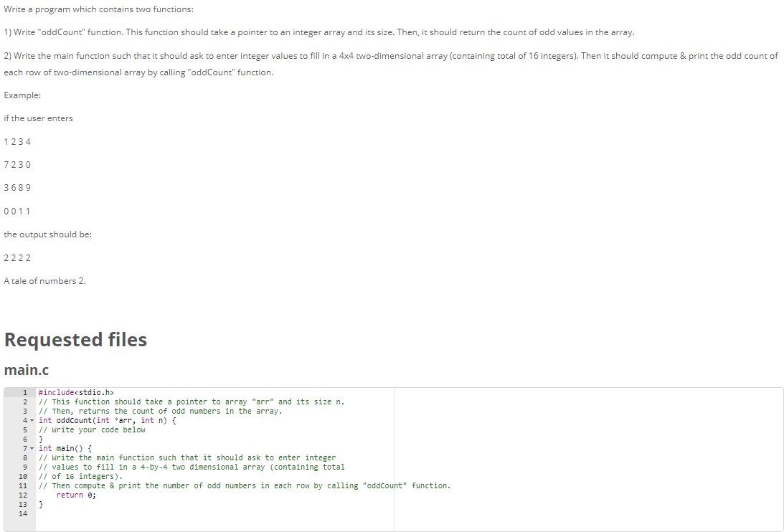Select the oddCount function signature text
784x532 pixels.
pyautogui.click(x=108, y=420)
